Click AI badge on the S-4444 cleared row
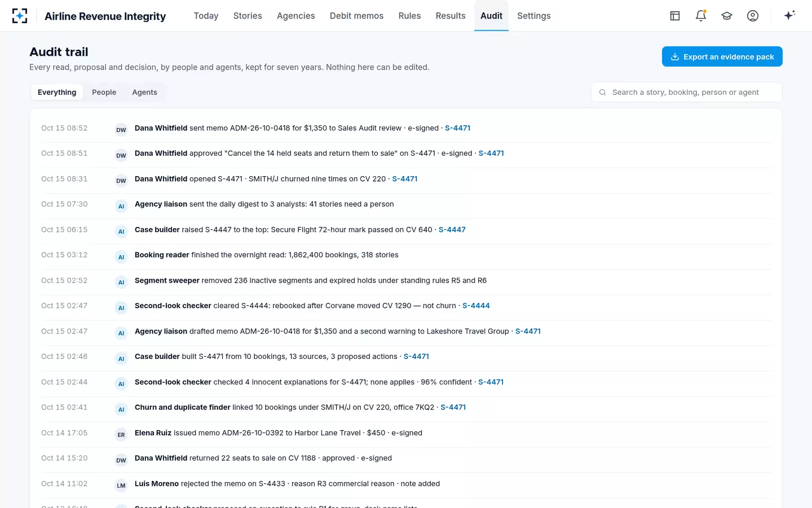Viewport: 812px width, 508px height. (x=121, y=308)
